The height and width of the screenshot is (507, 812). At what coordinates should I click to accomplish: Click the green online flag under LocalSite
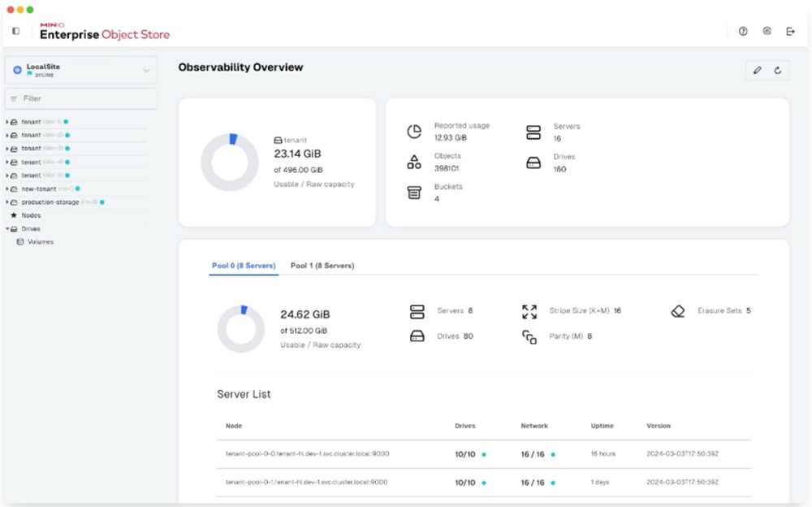tap(29, 74)
